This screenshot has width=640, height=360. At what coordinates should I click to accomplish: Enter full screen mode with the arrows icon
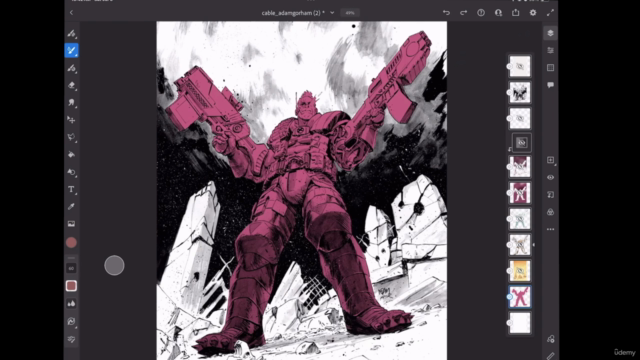(550, 13)
